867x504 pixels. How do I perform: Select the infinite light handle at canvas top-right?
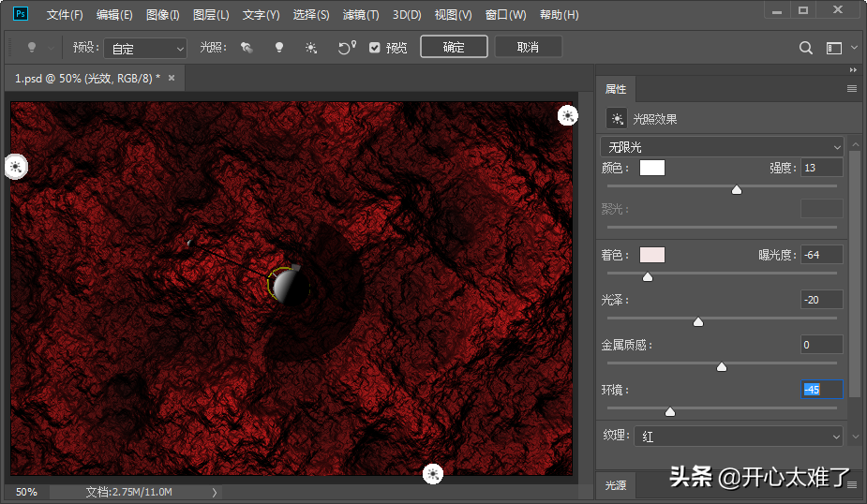click(x=568, y=115)
